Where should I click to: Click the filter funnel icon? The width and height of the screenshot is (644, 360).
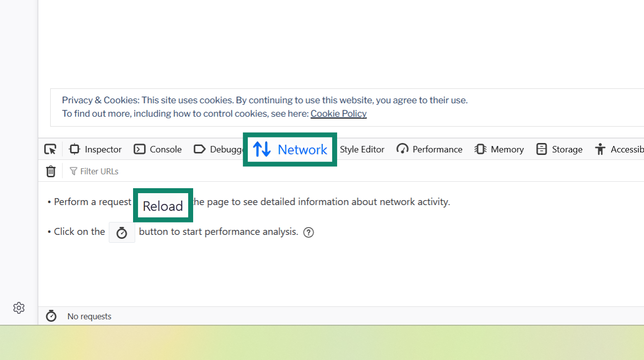[73, 171]
